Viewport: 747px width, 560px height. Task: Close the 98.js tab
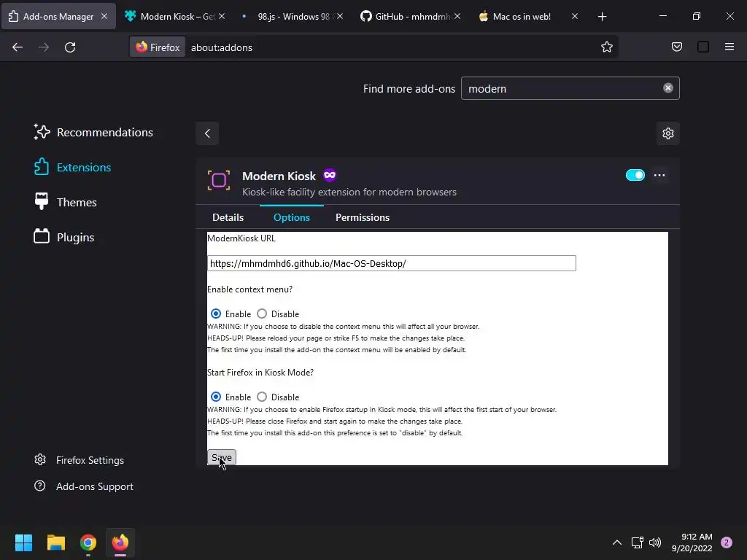tap(340, 16)
